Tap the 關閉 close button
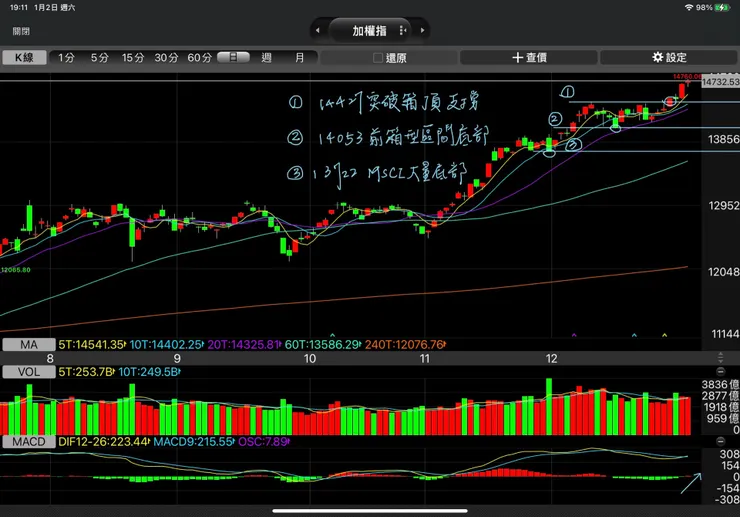740x517 pixels. pos(21,31)
